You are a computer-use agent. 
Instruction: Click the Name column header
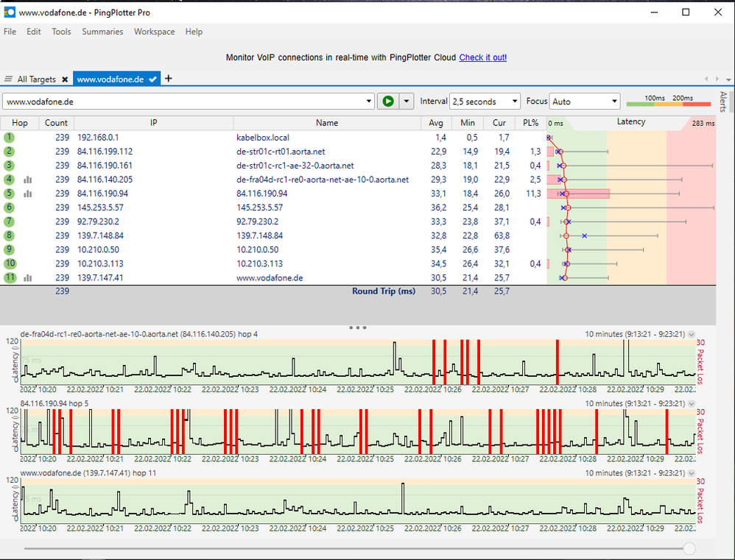(x=327, y=123)
